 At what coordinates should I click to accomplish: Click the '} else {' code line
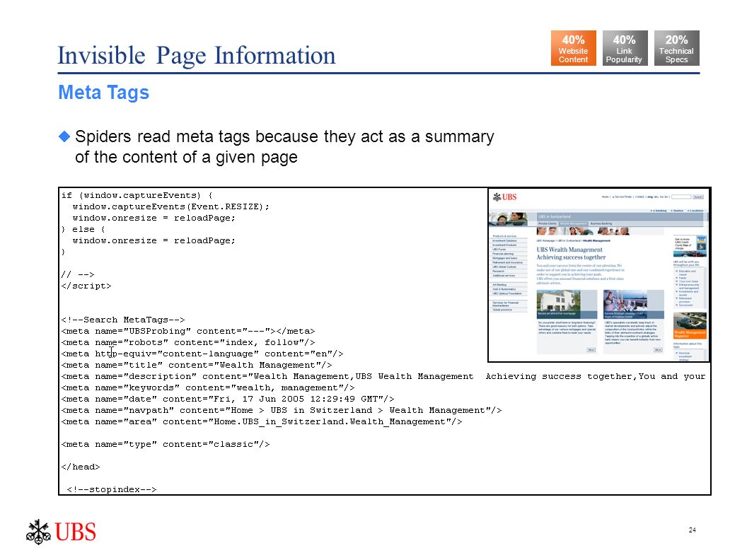pyautogui.click(x=83, y=229)
